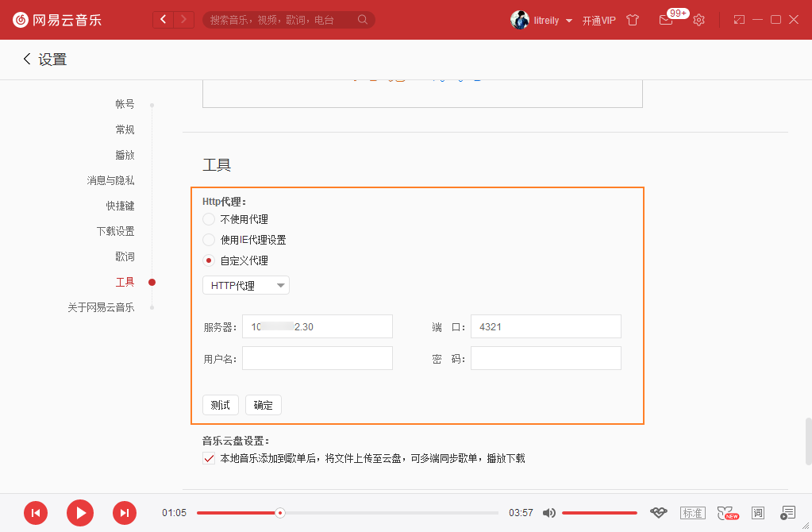Image resolution: width=812 pixels, height=532 pixels.
Task: Click the settings gear icon in header
Action: point(698,20)
